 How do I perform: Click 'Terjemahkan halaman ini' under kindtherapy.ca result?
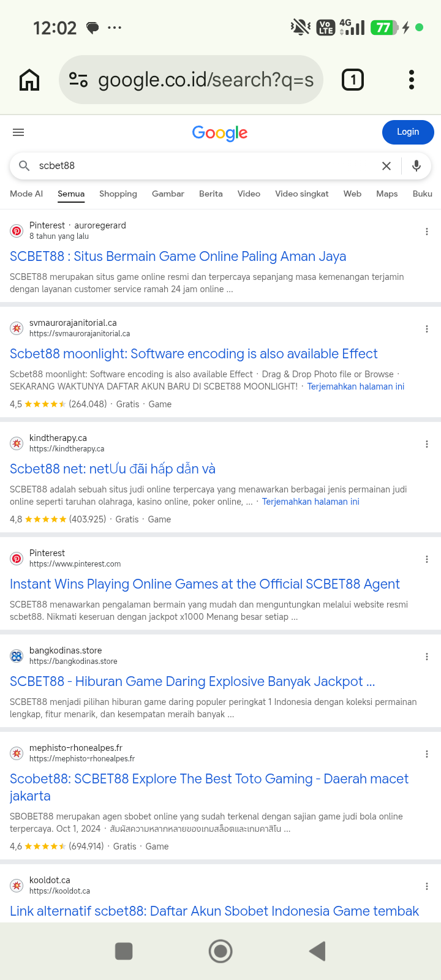pos(311,502)
